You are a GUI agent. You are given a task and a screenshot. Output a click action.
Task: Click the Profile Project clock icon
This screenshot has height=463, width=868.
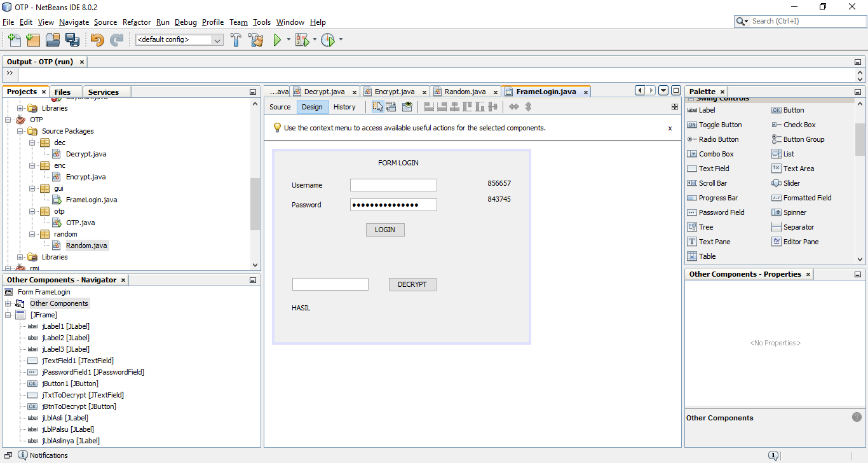click(x=328, y=39)
